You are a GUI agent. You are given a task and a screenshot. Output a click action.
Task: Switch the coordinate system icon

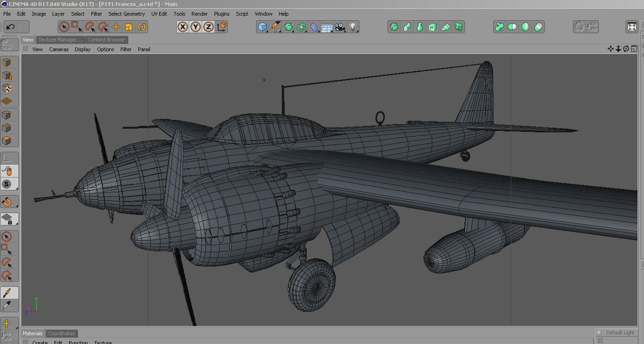[221, 27]
